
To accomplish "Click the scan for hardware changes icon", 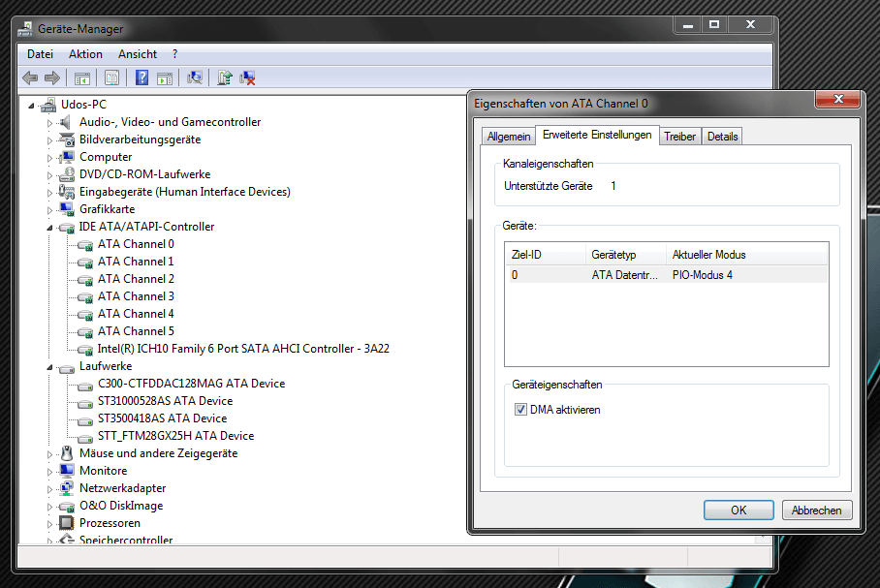I will [195, 77].
